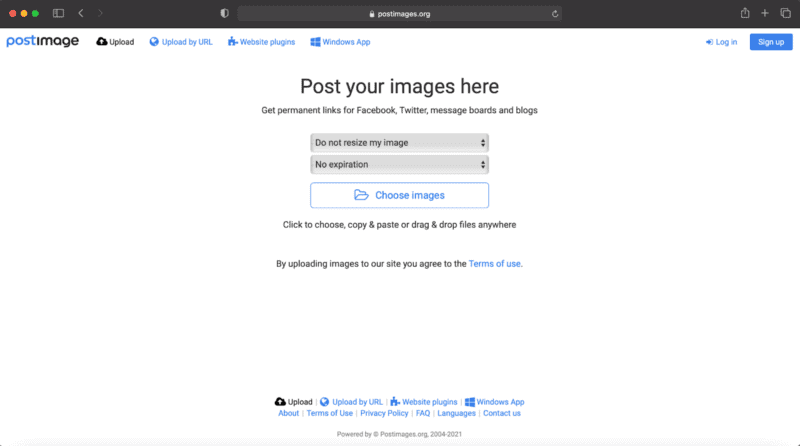
Task: Click the footer globe icon
Action: 324,402
